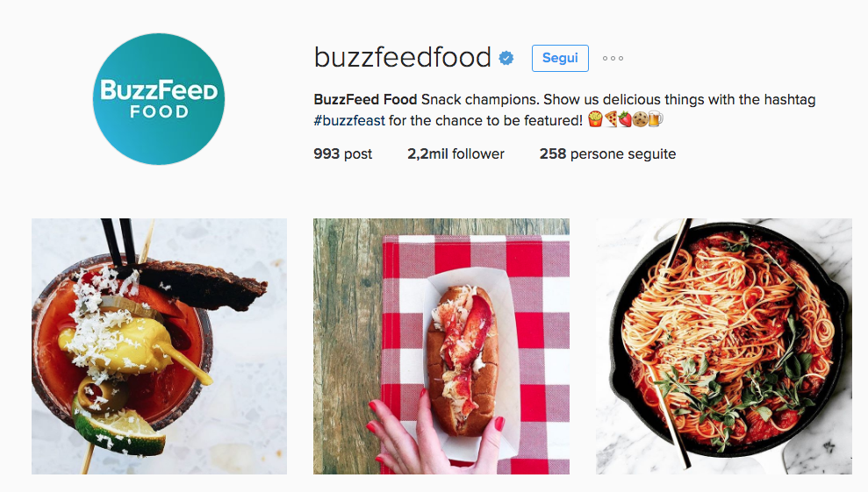Click the buzzfeedfood username heading
868x492 pixels.
pyautogui.click(x=403, y=58)
